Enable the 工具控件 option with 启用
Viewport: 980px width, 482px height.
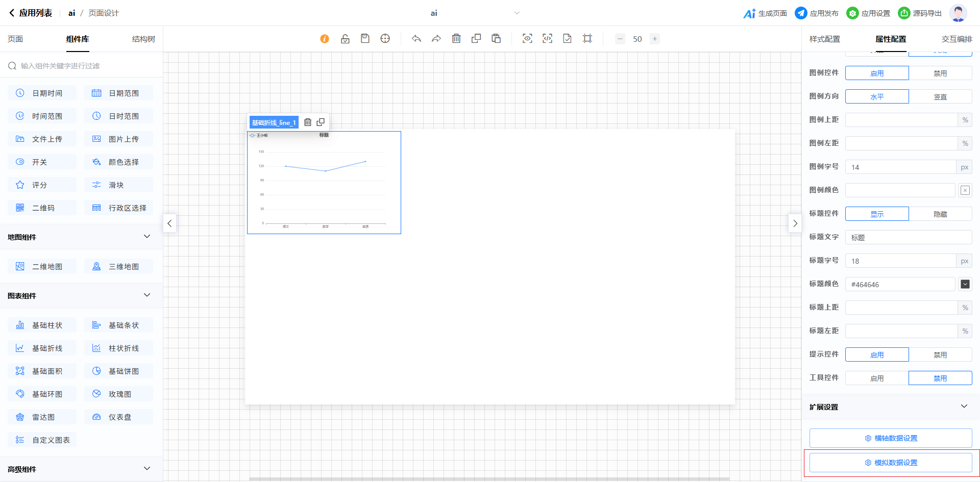click(877, 378)
